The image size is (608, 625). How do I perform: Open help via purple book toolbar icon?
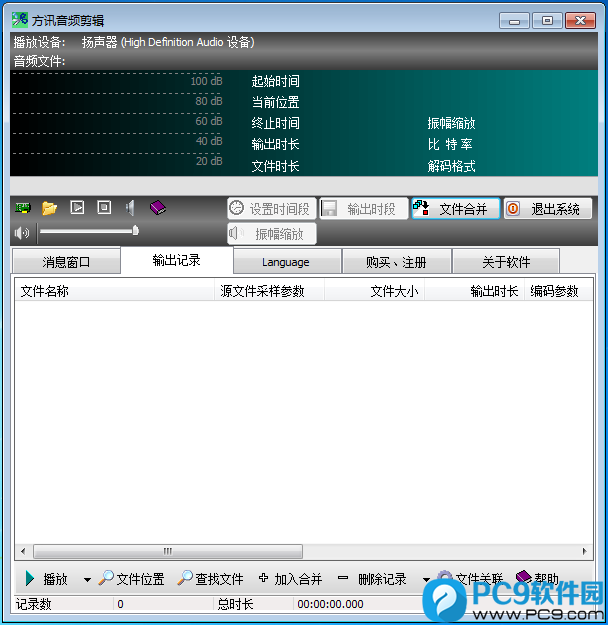tap(157, 207)
